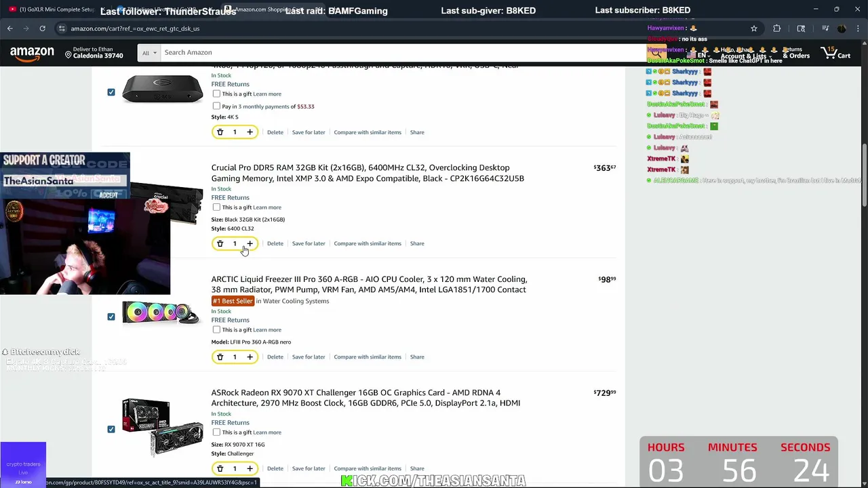Increase quantity of Crucial Pro RAM
The width and height of the screenshot is (868, 488).
coord(250,243)
